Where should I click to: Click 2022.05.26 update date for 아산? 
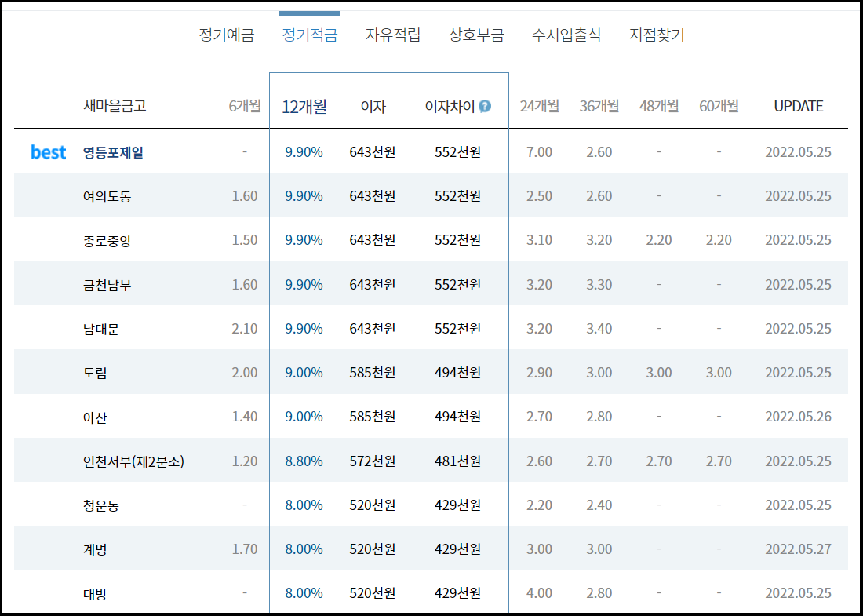[798, 417]
